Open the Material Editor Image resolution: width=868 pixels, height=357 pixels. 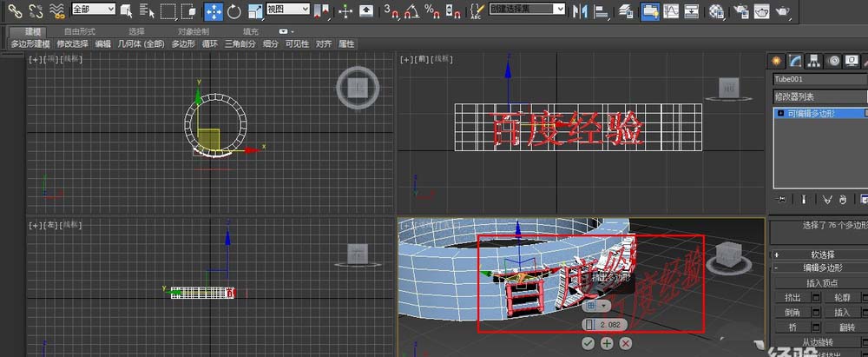717,10
